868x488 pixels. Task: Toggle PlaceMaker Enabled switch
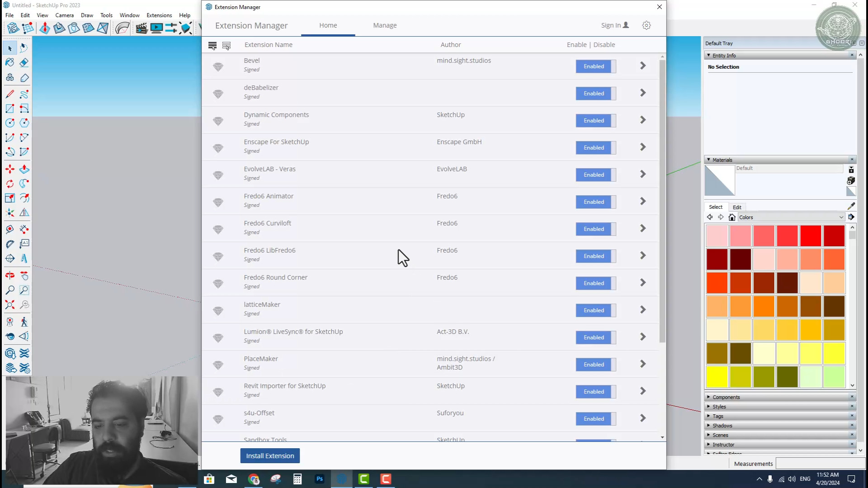point(596,365)
